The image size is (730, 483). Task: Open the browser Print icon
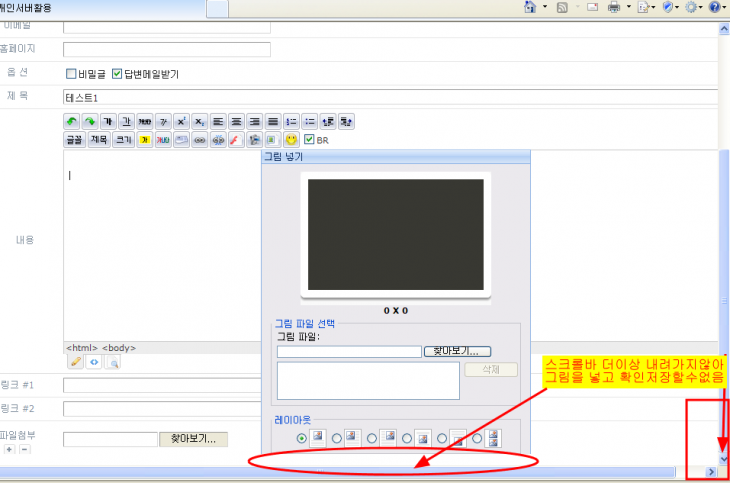[614, 8]
